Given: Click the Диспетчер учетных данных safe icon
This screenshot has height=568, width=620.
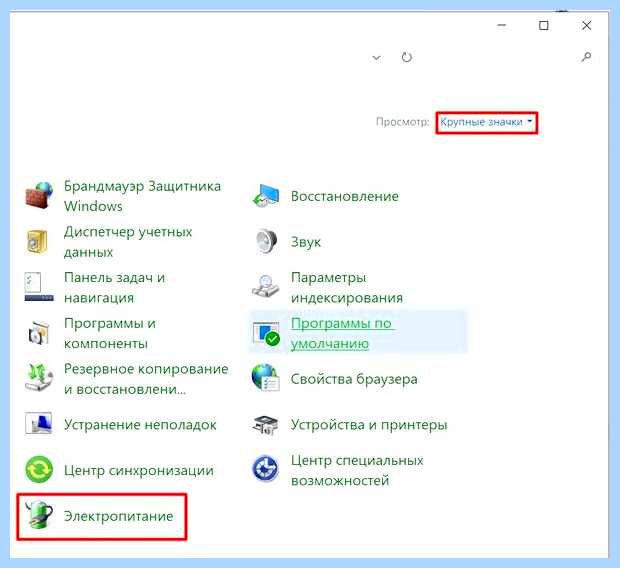Looking at the screenshot, I should tap(37, 241).
